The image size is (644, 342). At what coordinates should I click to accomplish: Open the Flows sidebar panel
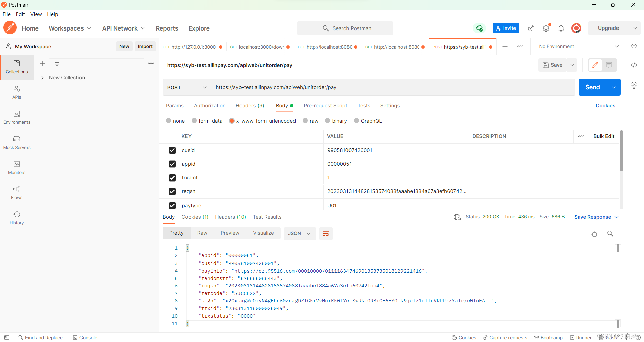17,193
